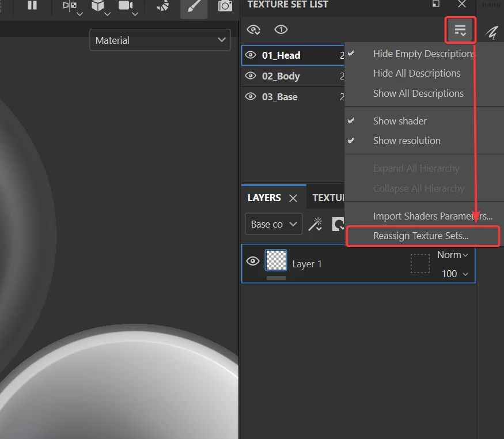Select the 03_Base texture set name
Screen dimensions: 504x439
(x=279, y=97)
